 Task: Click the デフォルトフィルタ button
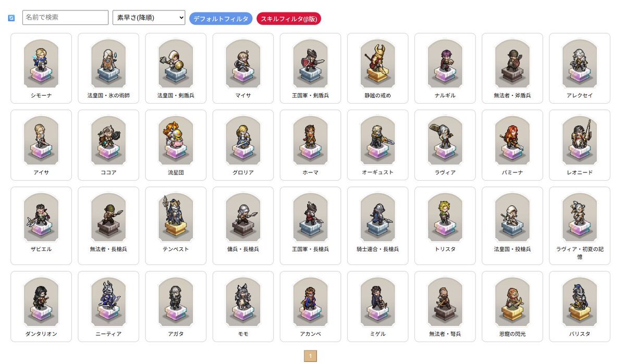click(221, 19)
